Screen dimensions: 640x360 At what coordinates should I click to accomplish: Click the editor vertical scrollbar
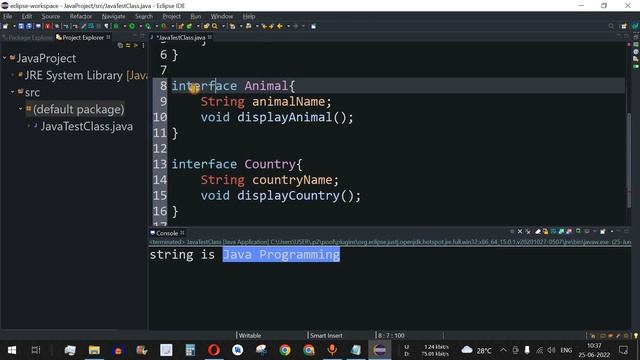tap(628, 159)
